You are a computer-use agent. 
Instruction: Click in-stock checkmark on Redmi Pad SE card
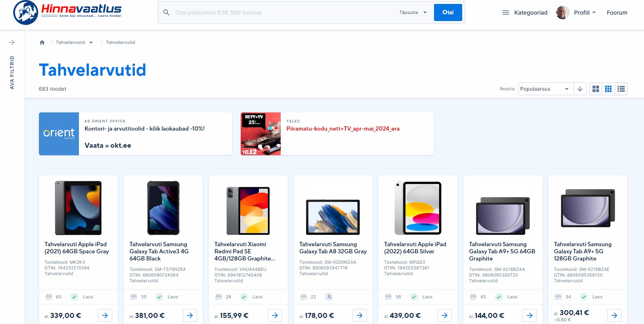tap(244, 297)
